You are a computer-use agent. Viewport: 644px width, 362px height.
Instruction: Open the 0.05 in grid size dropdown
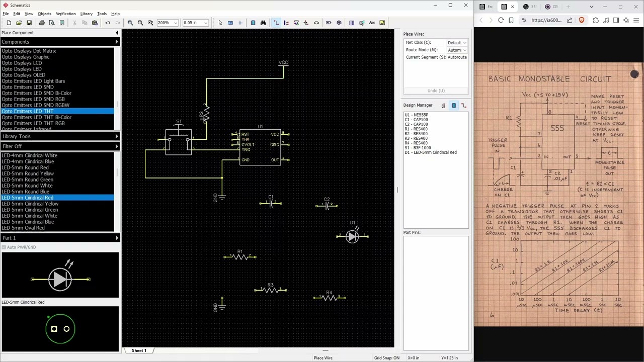pos(205,23)
